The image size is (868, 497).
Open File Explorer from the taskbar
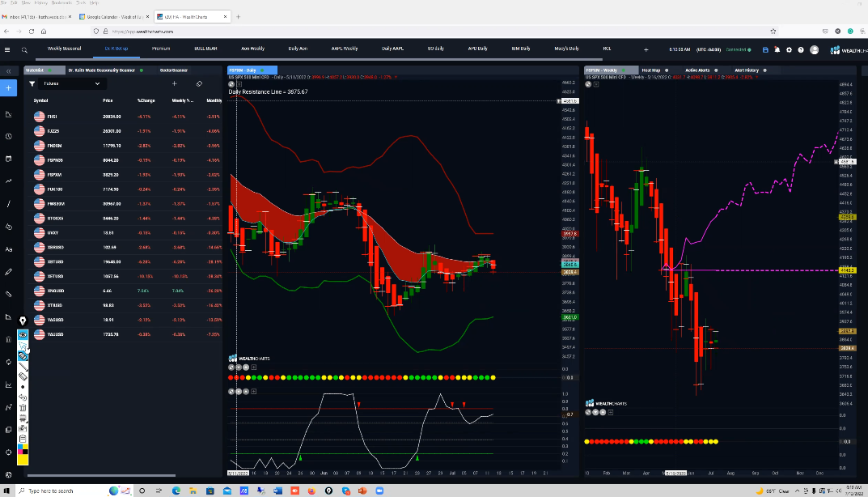[x=193, y=491]
